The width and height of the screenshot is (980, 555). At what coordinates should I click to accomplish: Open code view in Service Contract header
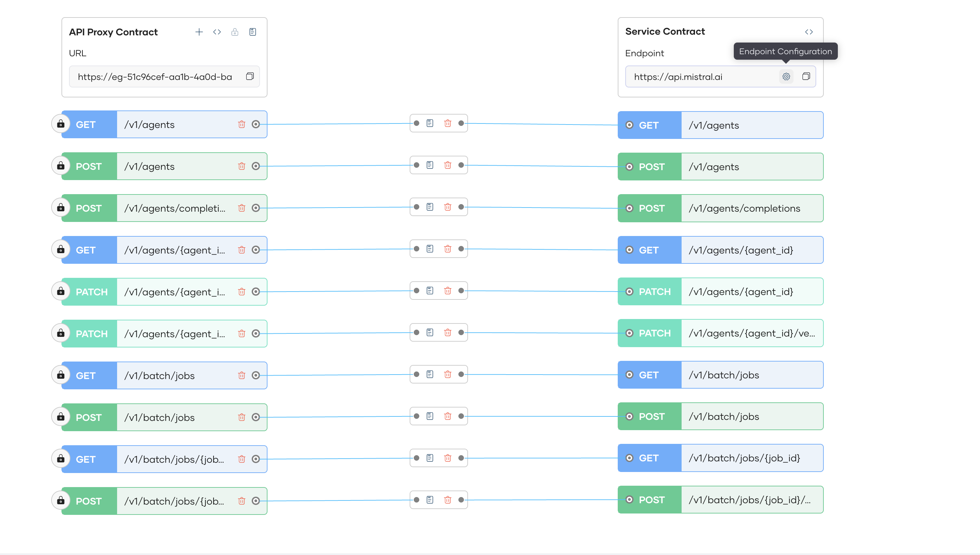[x=809, y=32]
